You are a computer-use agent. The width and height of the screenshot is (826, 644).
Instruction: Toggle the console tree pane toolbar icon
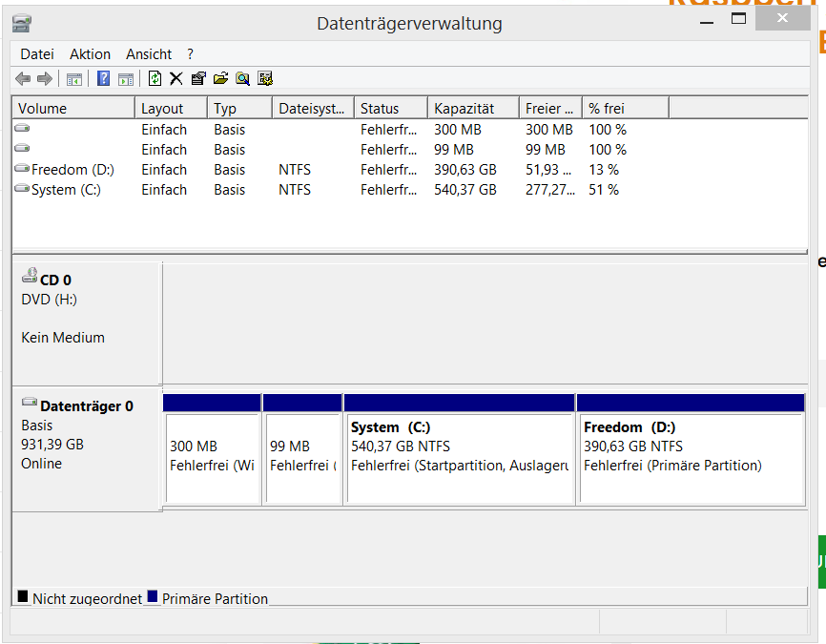coord(74,79)
